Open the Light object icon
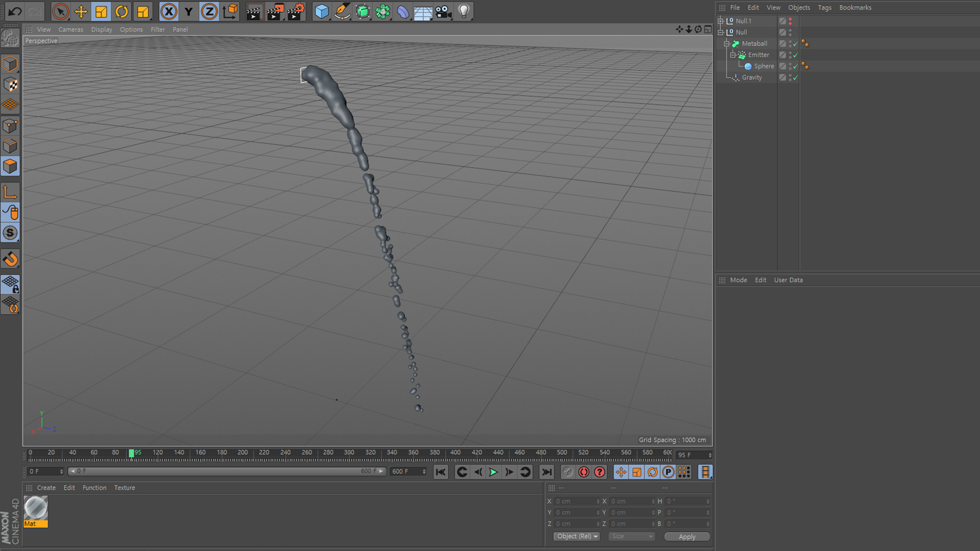 pyautogui.click(x=464, y=12)
